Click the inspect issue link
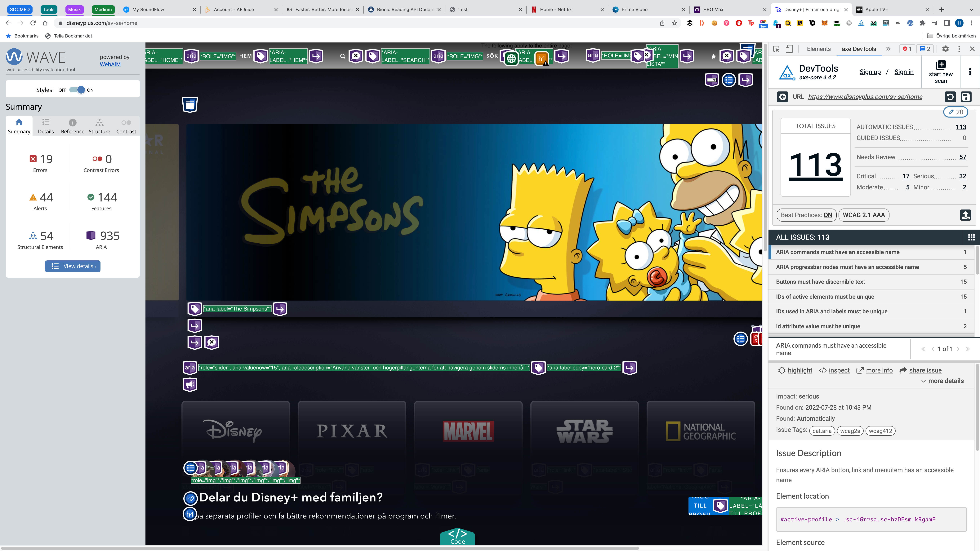Screen dimensions: 980x551 (834, 370)
